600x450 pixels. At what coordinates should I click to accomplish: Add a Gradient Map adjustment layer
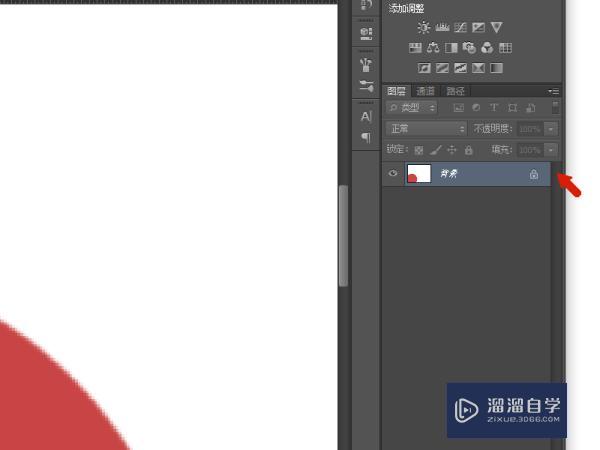pos(496,68)
